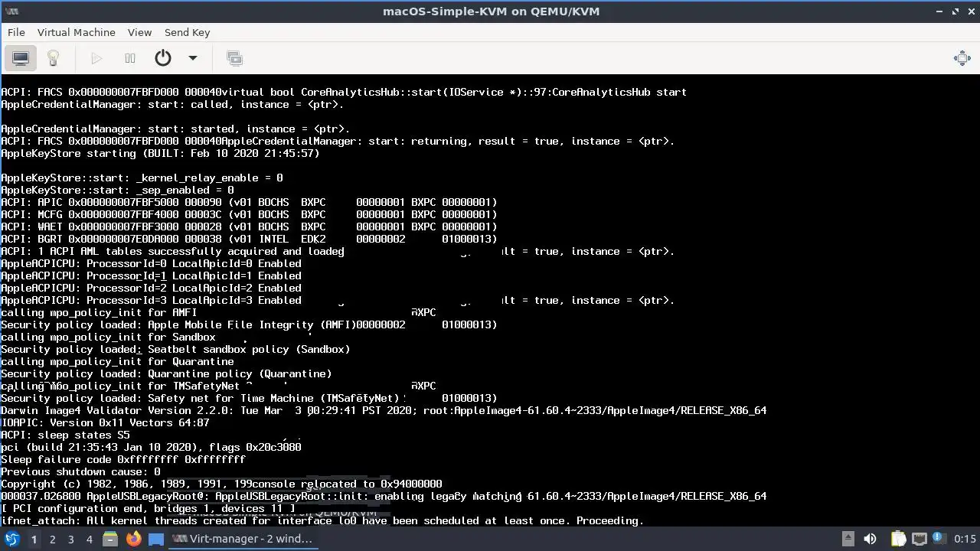
Task: Open the volume control tray icon
Action: pyautogui.click(x=870, y=539)
